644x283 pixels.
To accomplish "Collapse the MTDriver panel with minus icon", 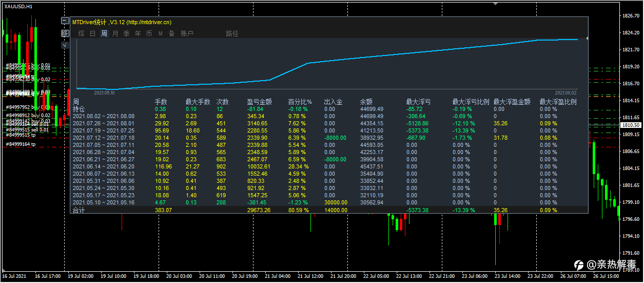I will coord(65,21).
